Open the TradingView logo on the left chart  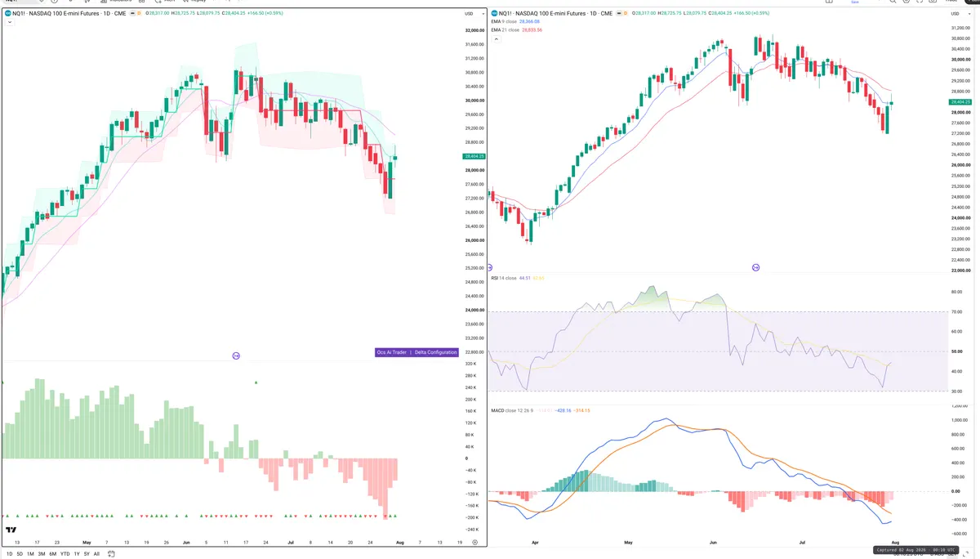[x=11, y=530]
